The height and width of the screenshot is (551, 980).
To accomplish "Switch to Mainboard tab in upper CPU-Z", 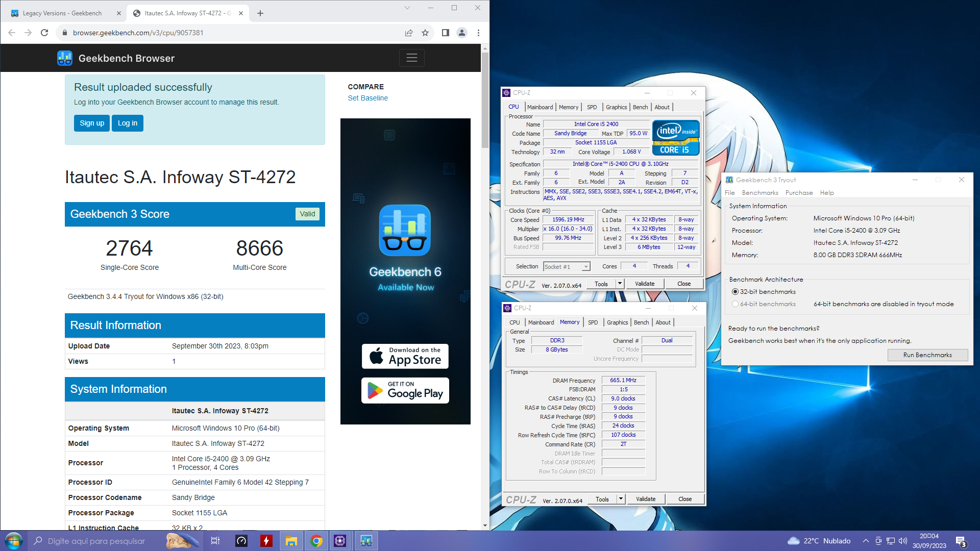I will point(540,107).
